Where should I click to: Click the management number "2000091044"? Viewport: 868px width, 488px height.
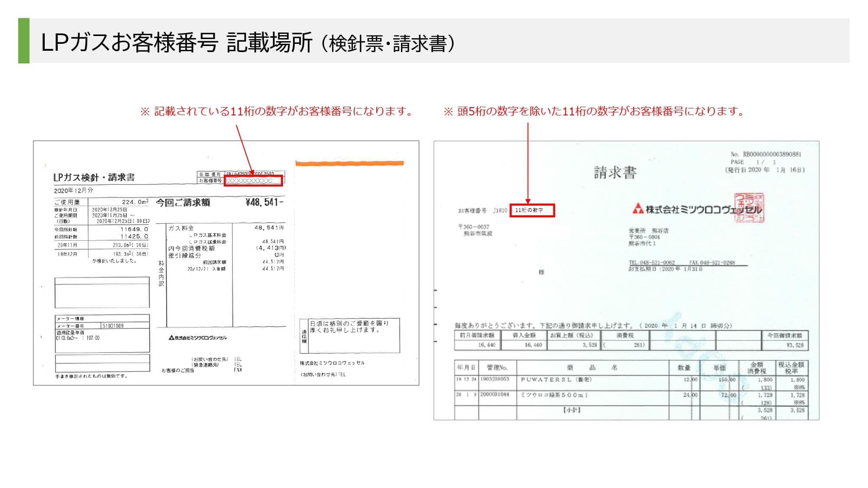(x=495, y=394)
